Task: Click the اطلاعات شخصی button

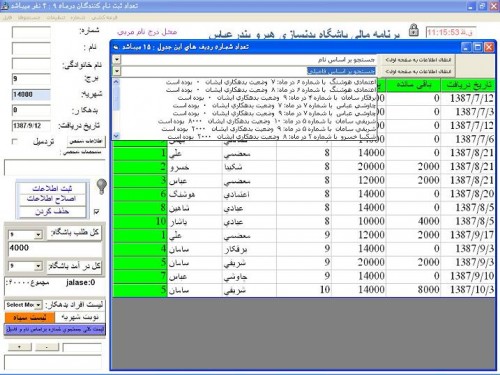Action: [x=86, y=141]
